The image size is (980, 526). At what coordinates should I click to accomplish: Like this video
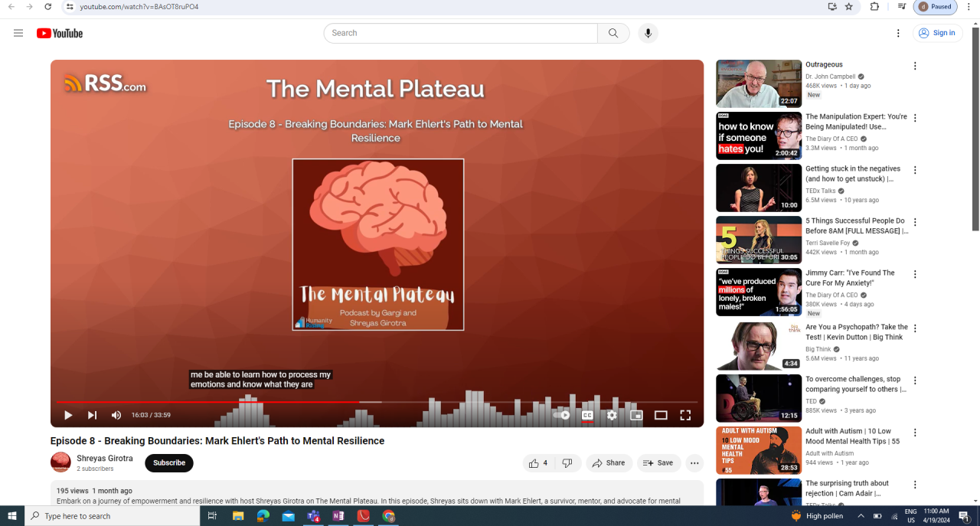click(538, 463)
